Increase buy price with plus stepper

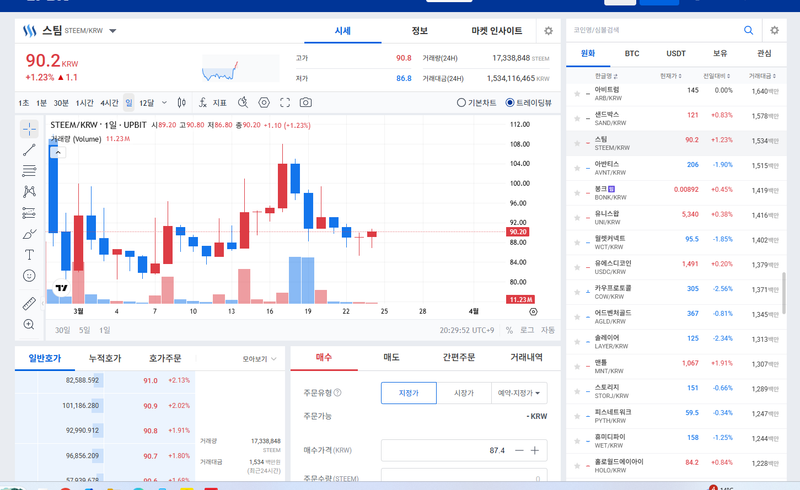[535, 450]
